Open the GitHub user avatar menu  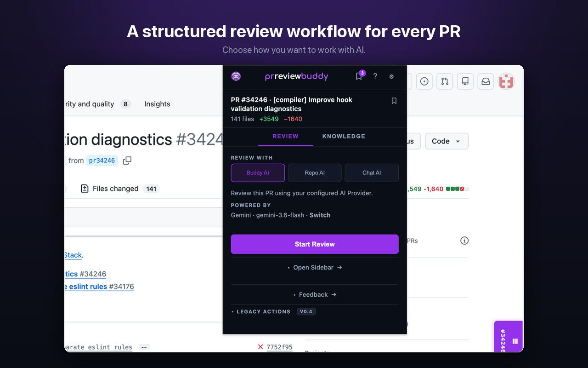point(506,81)
